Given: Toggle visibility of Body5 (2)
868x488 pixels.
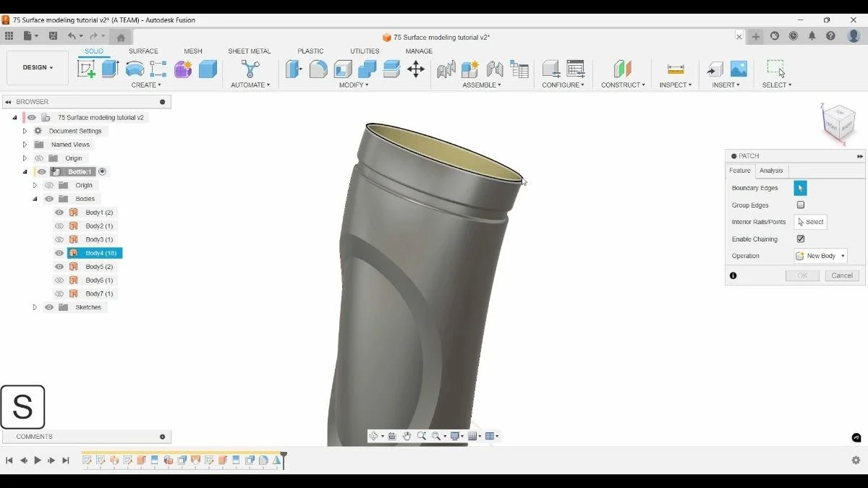Looking at the screenshot, I should [x=59, y=267].
